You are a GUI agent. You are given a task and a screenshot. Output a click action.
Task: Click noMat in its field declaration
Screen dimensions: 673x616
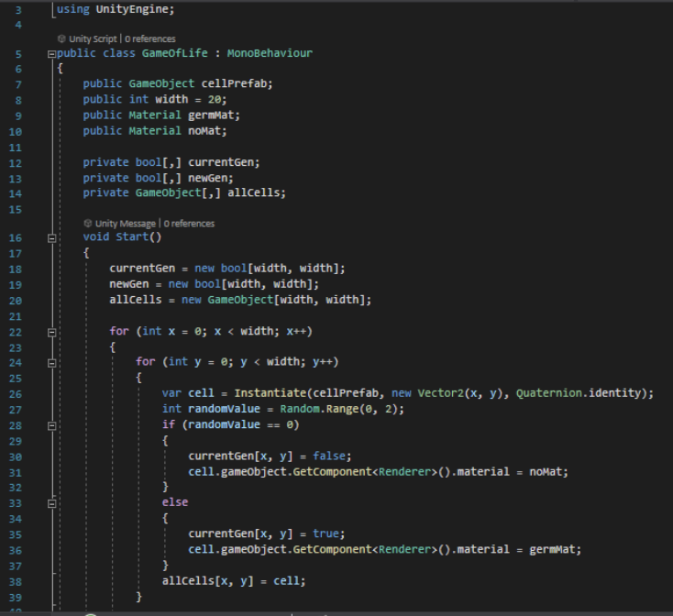coord(204,131)
